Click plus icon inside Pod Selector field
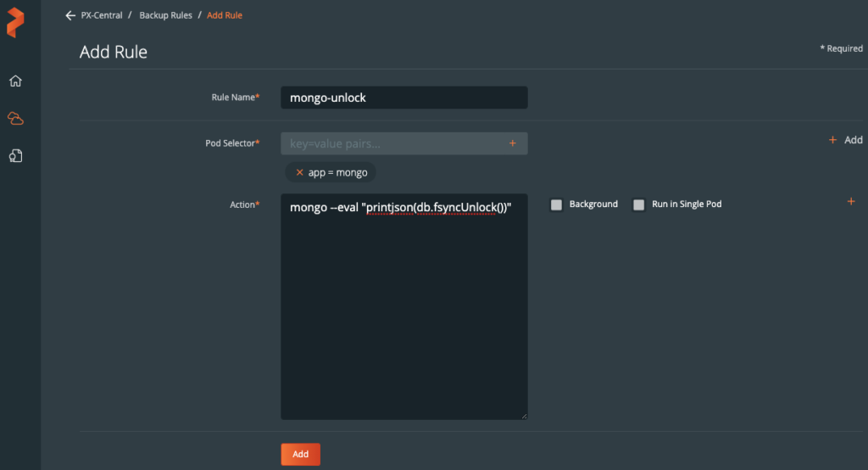The width and height of the screenshot is (868, 470). pos(512,143)
